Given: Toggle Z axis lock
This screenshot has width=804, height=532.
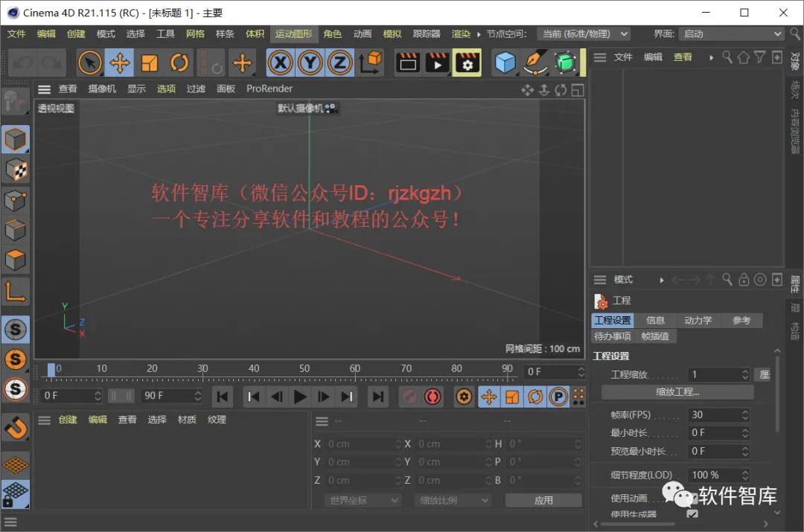Looking at the screenshot, I should [x=339, y=63].
